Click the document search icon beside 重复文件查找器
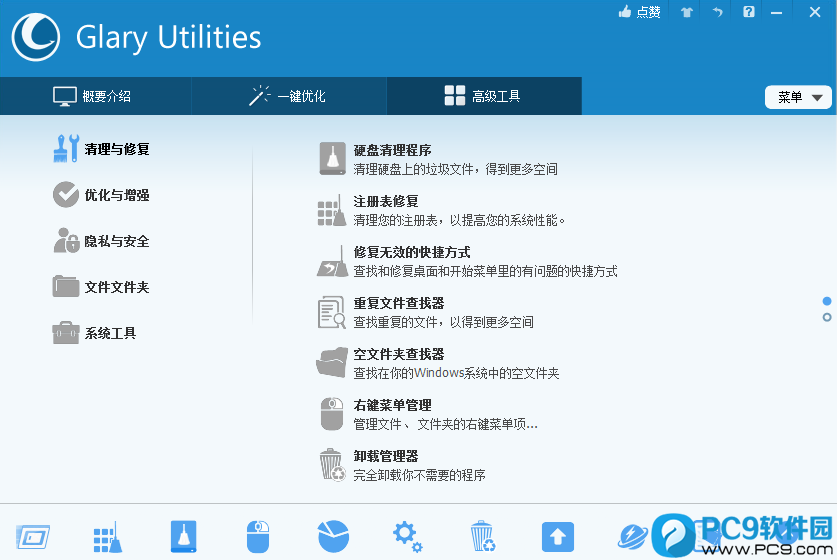 [x=332, y=312]
